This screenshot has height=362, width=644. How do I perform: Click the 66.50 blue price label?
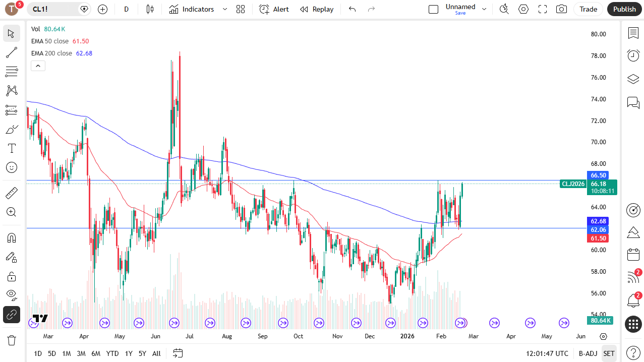tap(599, 175)
